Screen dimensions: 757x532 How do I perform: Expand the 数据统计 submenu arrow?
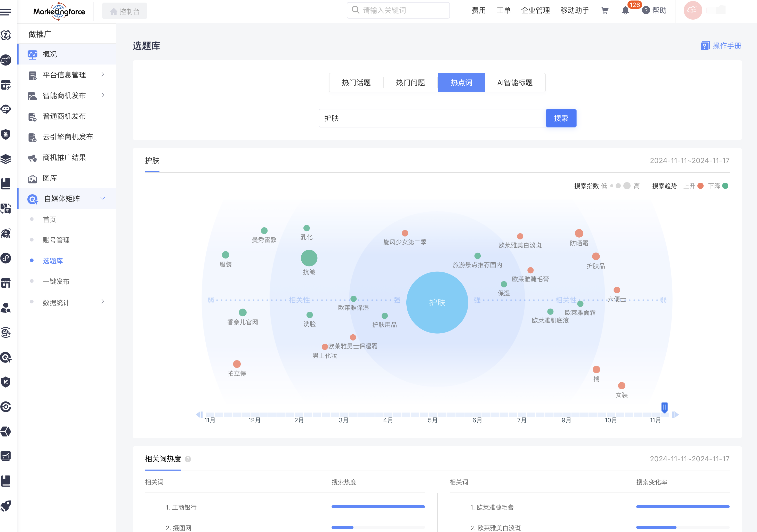pos(103,302)
